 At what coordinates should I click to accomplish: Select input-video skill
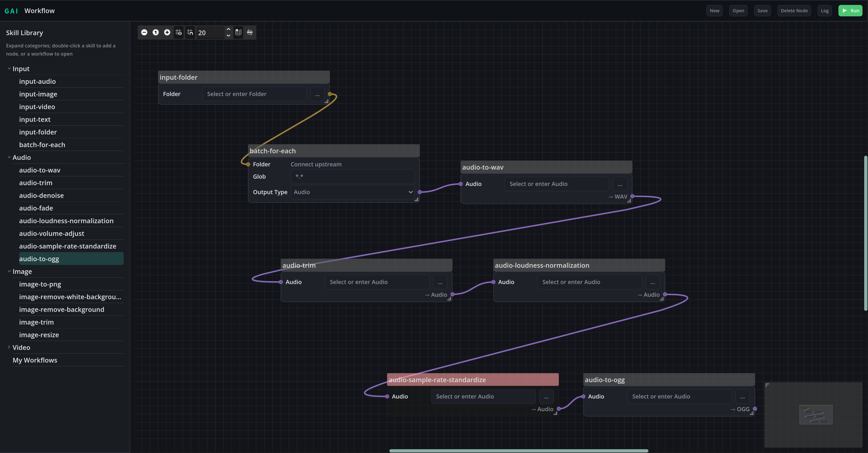click(71, 106)
